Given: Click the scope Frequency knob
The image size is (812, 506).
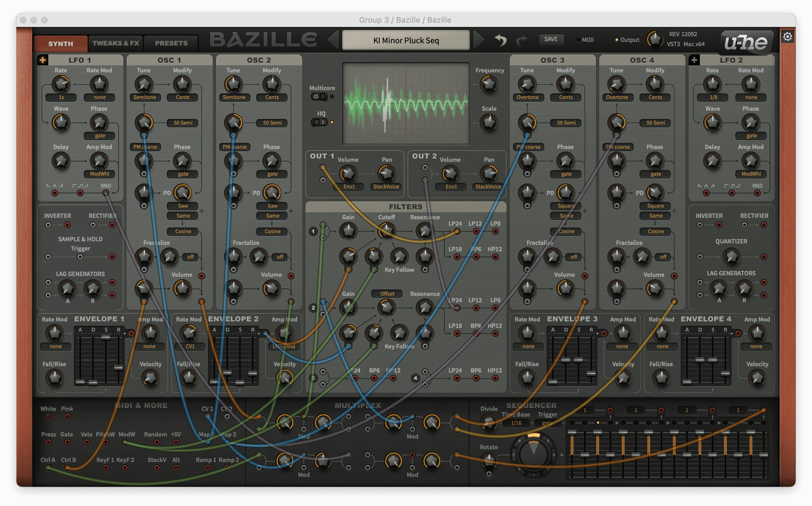Looking at the screenshot, I should click(x=489, y=84).
